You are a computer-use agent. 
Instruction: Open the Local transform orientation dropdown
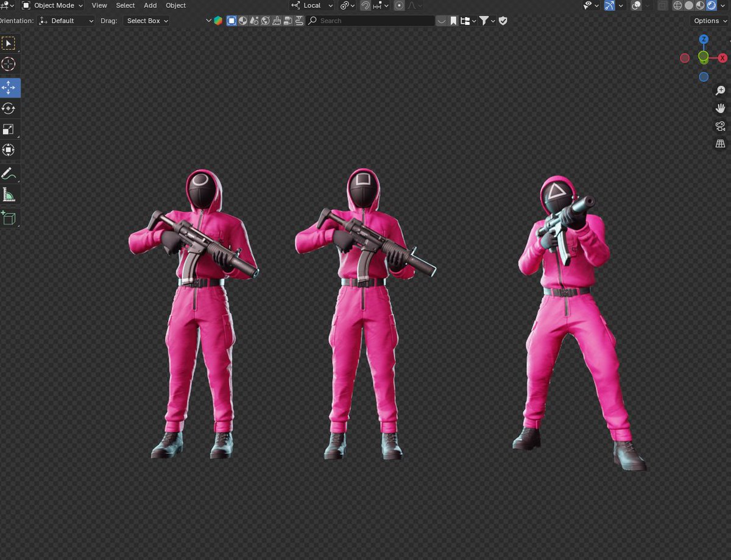pos(313,5)
